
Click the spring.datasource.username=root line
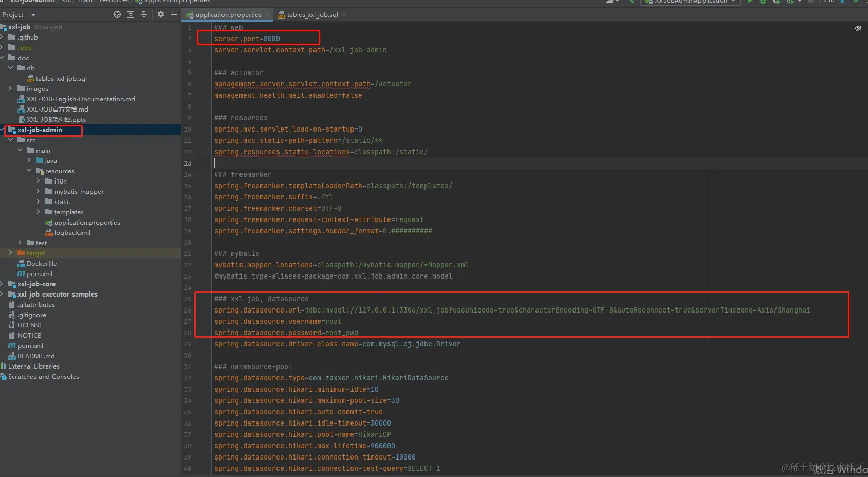pyautogui.click(x=278, y=321)
